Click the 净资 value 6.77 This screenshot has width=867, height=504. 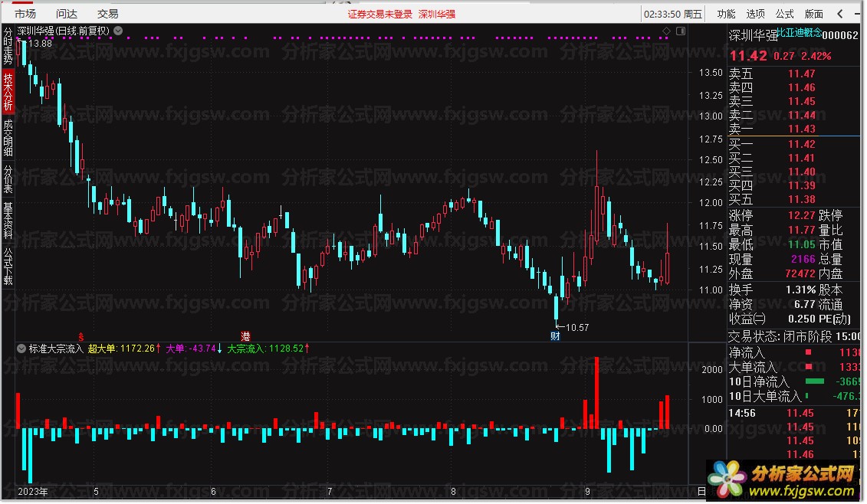(805, 304)
